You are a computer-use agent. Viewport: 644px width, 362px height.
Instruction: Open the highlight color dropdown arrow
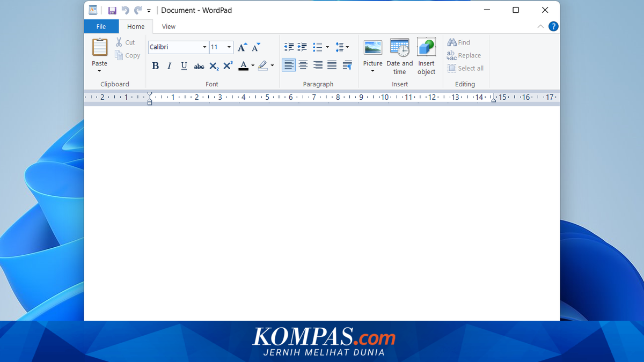click(x=272, y=66)
